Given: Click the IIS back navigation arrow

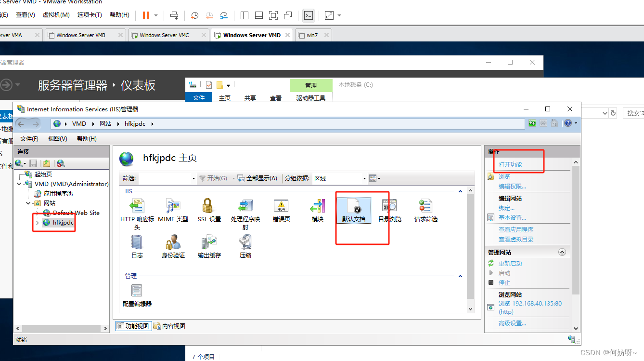Looking at the screenshot, I should 21,124.
